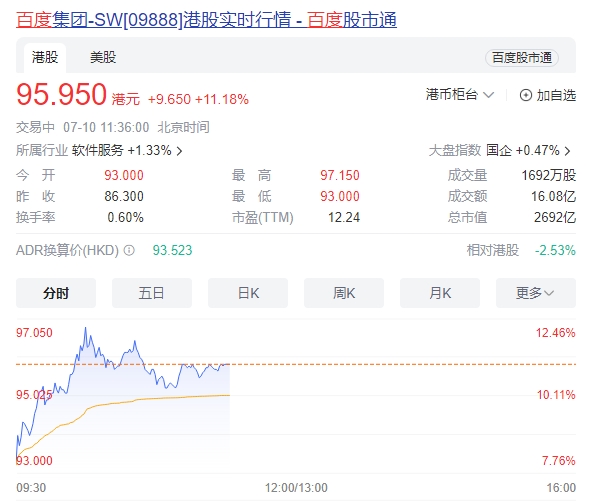Click the 12.46% chart axis label

(555, 333)
